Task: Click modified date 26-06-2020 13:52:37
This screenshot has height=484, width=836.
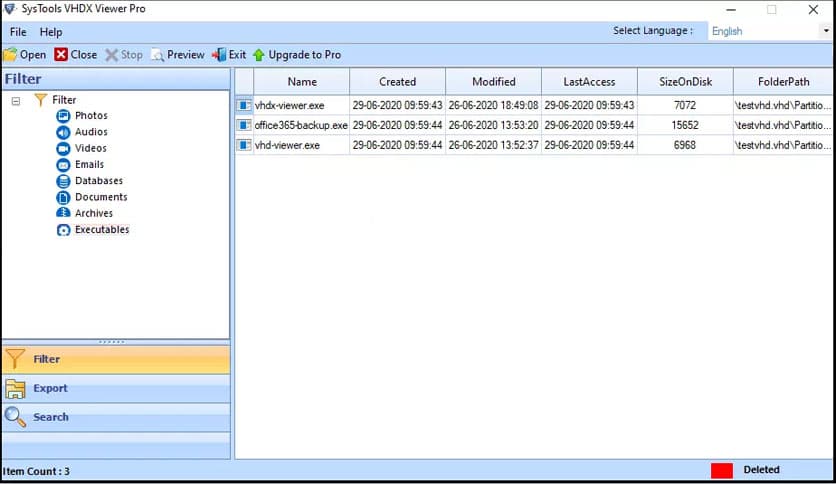Action: tap(494, 145)
